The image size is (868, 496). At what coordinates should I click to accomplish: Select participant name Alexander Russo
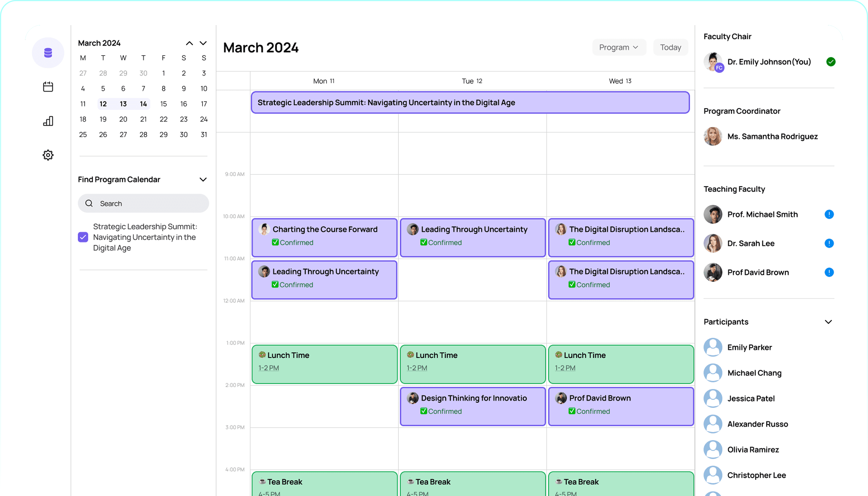click(758, 424)
